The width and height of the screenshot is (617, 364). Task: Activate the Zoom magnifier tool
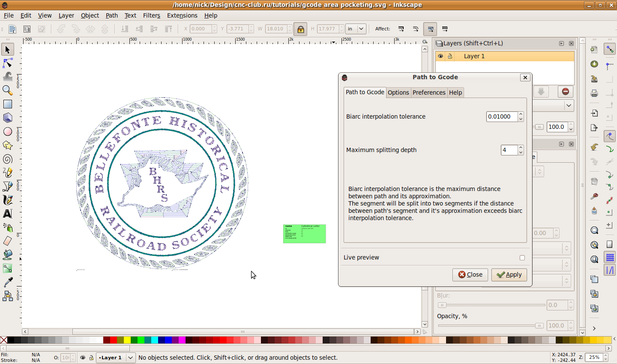(x=7, y=90)
